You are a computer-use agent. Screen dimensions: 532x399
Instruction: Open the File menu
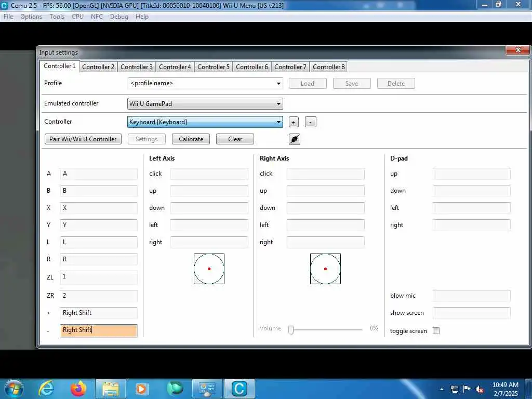(x=8, y=17)
